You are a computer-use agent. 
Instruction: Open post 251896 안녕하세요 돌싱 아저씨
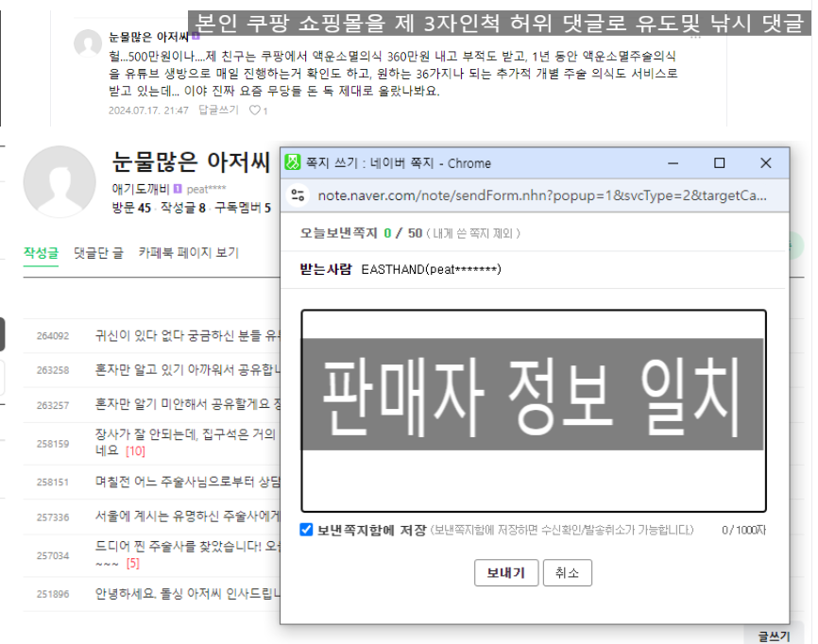(188, 593)
